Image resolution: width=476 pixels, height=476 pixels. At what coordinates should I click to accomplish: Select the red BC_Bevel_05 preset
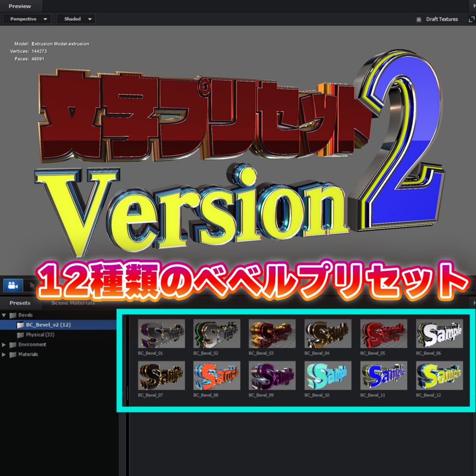[383, 333]
